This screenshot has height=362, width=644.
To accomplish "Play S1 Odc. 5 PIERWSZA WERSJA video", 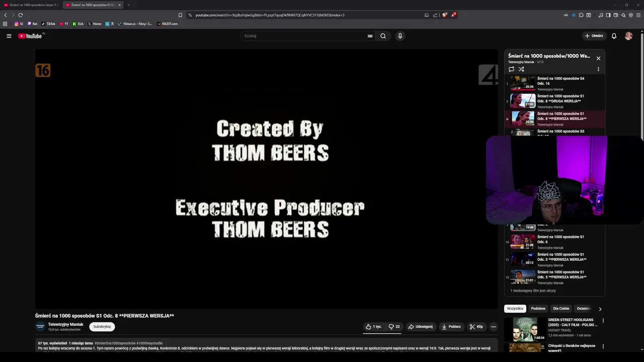I will point(554,277).
